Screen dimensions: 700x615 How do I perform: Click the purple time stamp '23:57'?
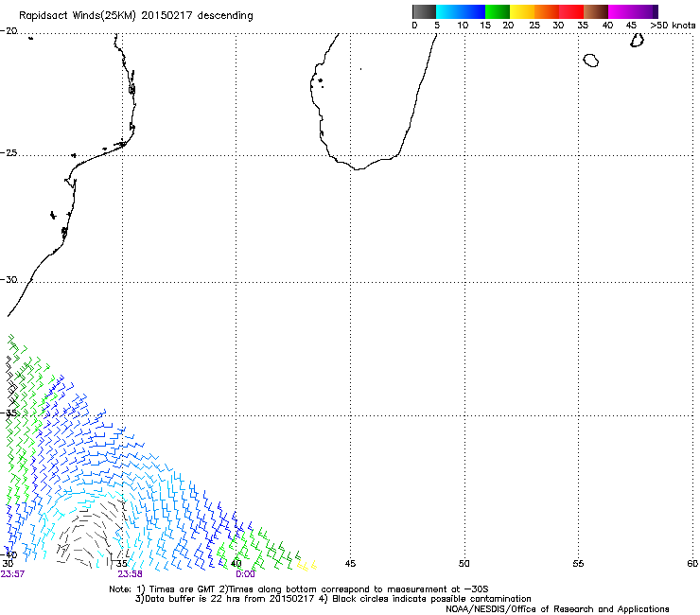(x=12, y=574)
